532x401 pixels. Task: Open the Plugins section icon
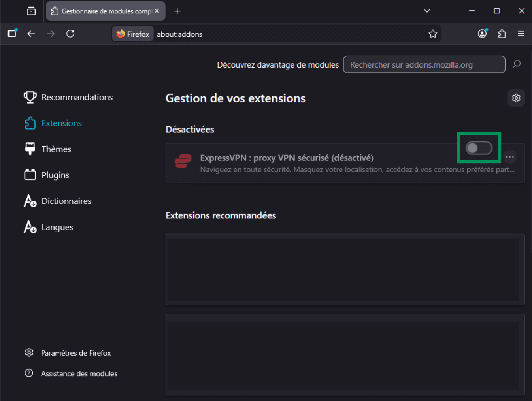click(x=30, y=175)
